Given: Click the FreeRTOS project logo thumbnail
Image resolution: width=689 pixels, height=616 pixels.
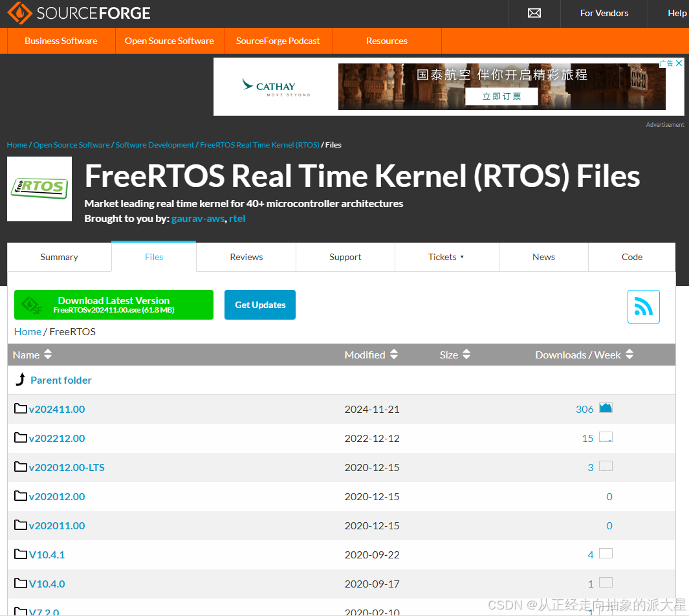Looking at the screenshot, I should 39,189.
